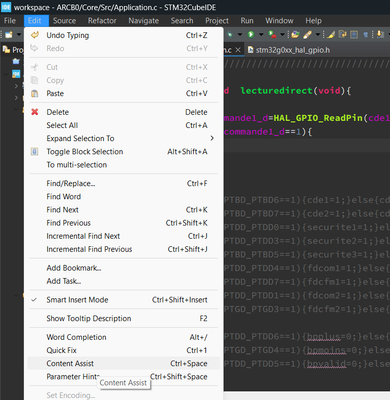The width and height of the screenshot is (390, 400).
Task: Choose Incremental Find Previous entry
Action: pos(124,249)
